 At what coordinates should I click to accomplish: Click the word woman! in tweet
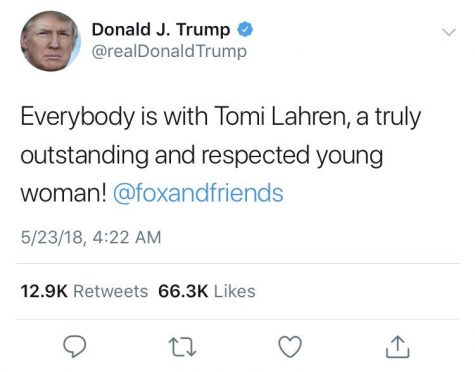pyautogui.click(x=64, y=193)
